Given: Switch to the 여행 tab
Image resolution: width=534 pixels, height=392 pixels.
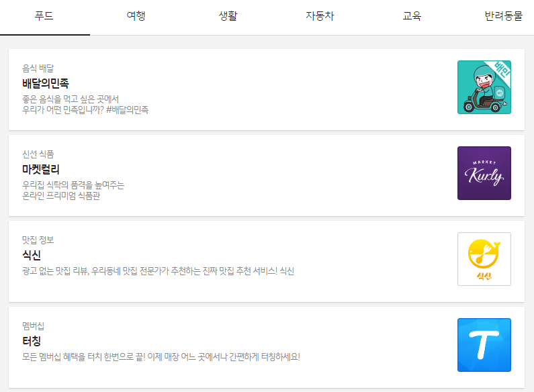Looking at the screenshot, I should point(136,16).
